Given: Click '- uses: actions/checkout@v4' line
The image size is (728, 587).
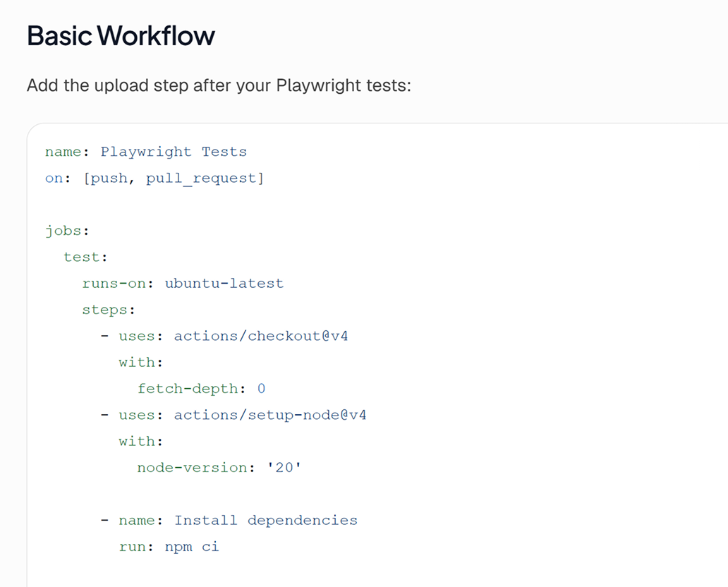Looking at the screenshot, I should 224,336.
